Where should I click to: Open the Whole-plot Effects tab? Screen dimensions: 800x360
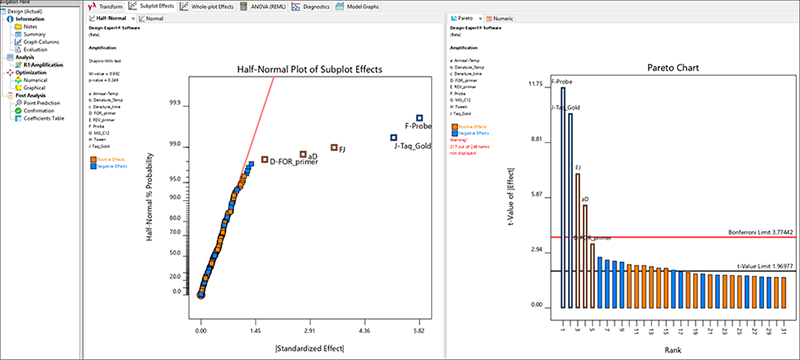click(208, 7)
